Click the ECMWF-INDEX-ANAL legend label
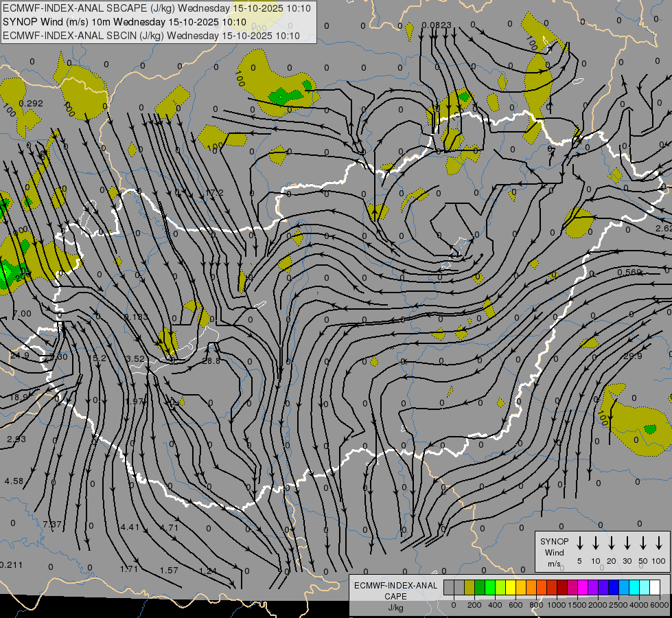Image resolution: width=672 pixels, height=618 pixels. pyautogui.click(x=395, y=586)
